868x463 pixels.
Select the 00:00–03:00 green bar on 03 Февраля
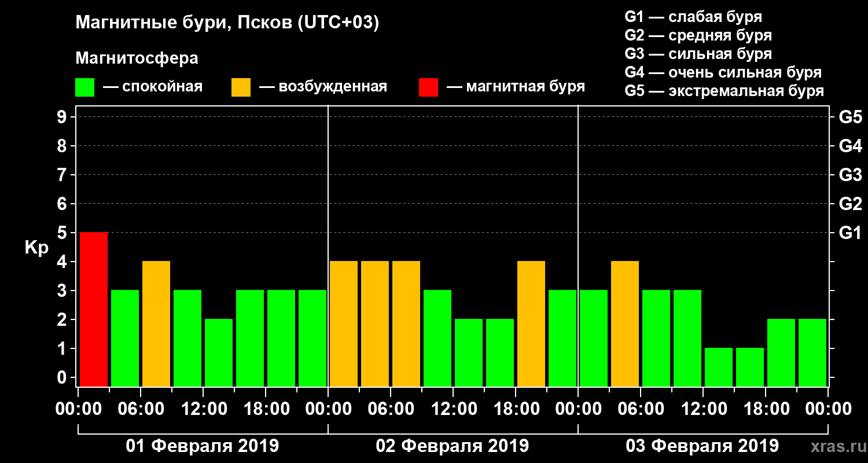pos(594,338)
